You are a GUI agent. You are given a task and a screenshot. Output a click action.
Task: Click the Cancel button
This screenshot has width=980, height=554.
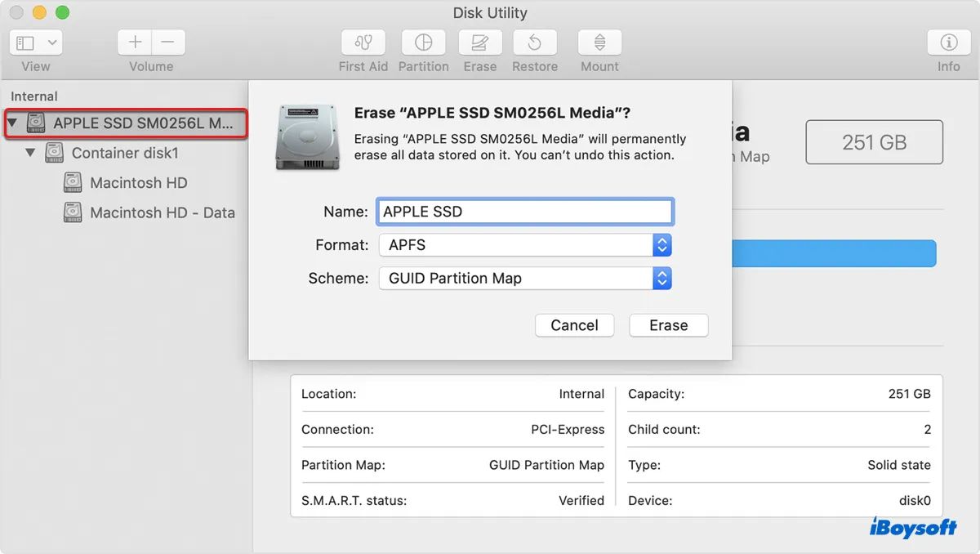tap(574, 325)
